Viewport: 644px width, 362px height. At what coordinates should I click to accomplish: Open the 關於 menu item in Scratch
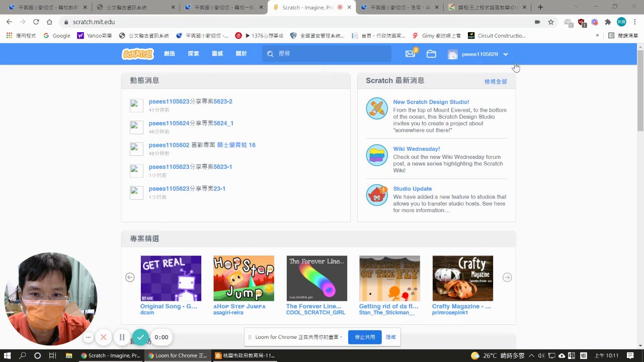point(242,54)
